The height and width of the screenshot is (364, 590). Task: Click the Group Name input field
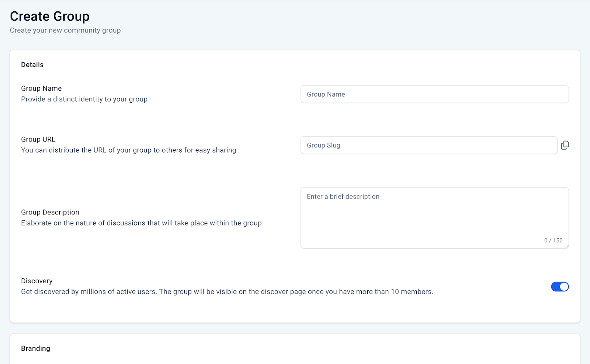434,94
